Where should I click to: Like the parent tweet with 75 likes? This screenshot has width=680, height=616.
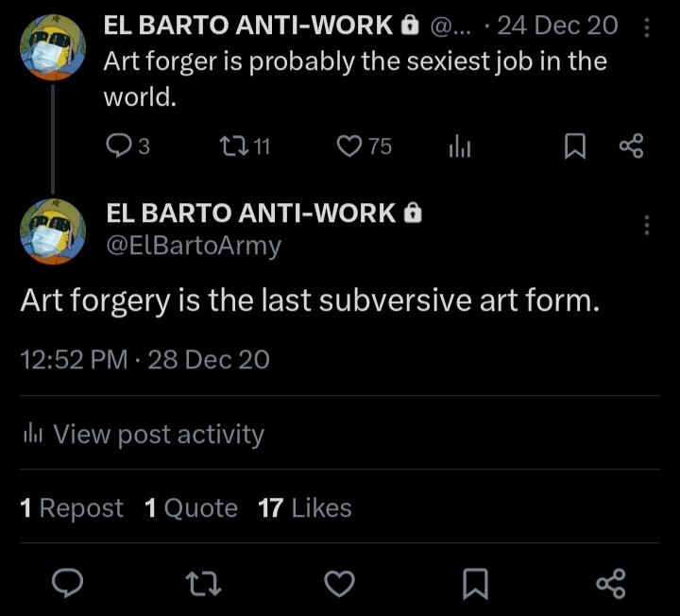point(350,145)
